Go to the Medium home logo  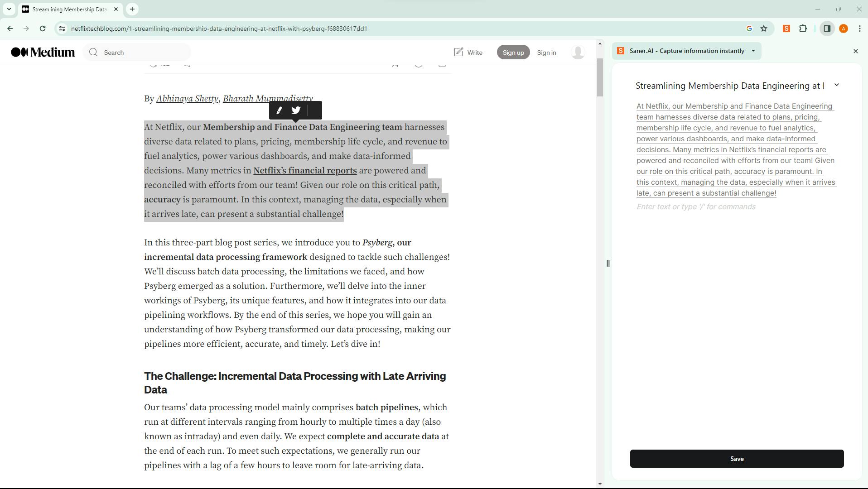tap(43, 53)
